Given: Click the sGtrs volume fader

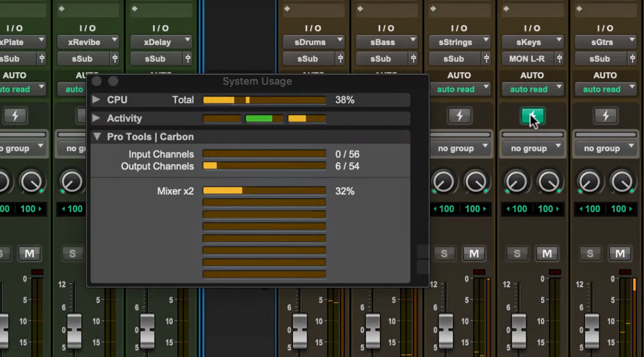Looking at the screenshot, I should [x=592, y=331].
